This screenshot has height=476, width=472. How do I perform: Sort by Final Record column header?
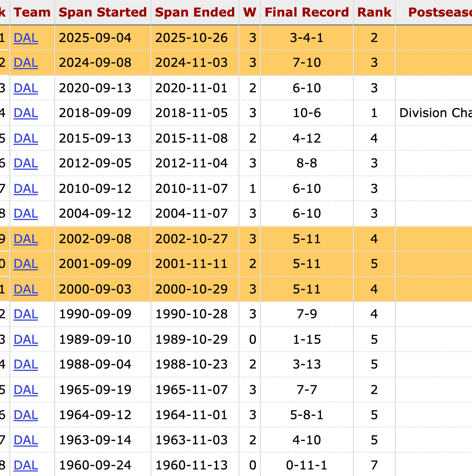[x=307, y=12]
